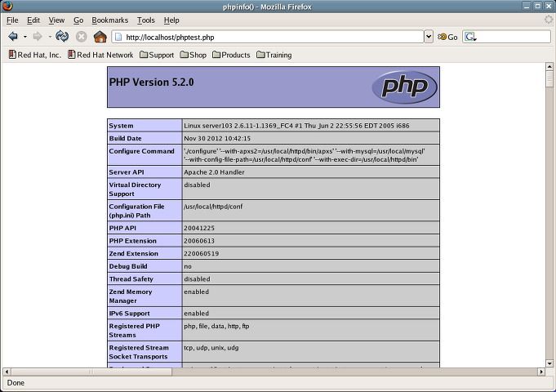Click the PHP Version 5.2.0 heading

[151, 82]
